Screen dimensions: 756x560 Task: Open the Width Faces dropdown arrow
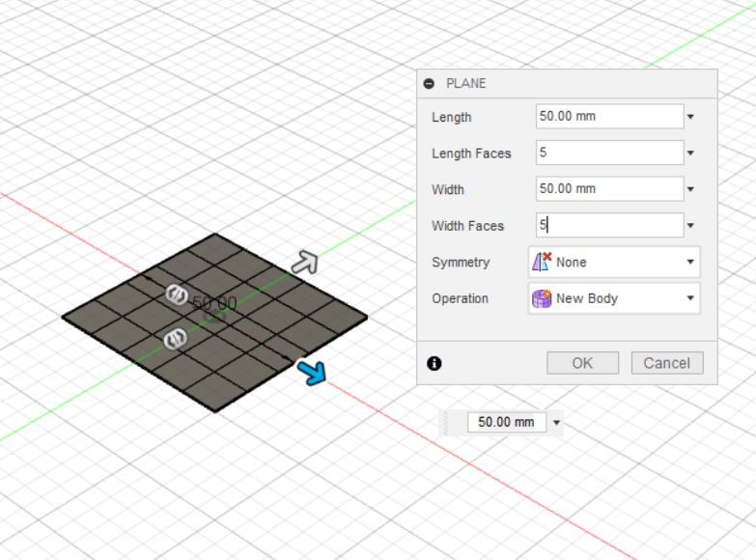point(690,225)
